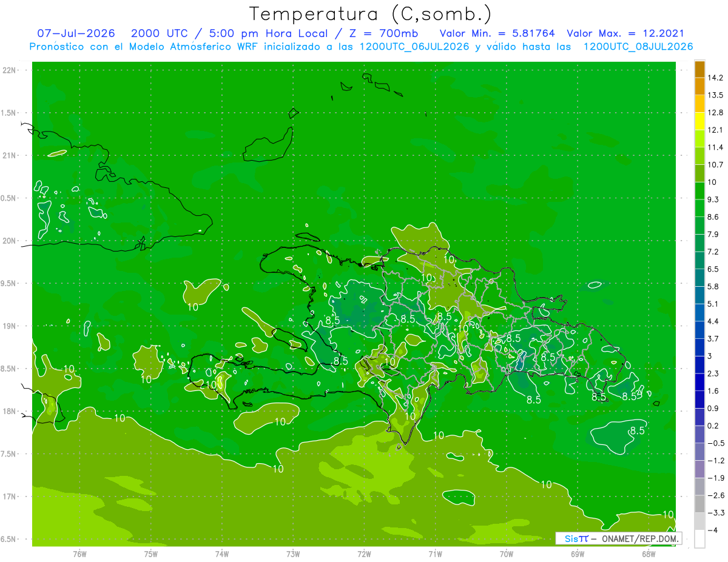Viewport: 728px width, 562px height.
Task: Click the colorbar label "7.2"
Action: click(714, 252)
